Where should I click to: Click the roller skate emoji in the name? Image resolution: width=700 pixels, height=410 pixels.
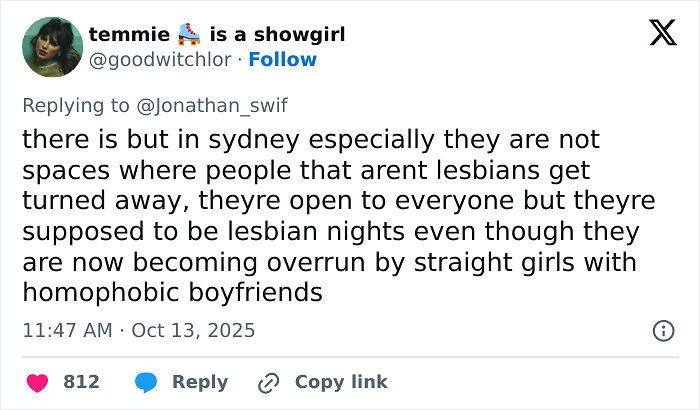[187, 35]
